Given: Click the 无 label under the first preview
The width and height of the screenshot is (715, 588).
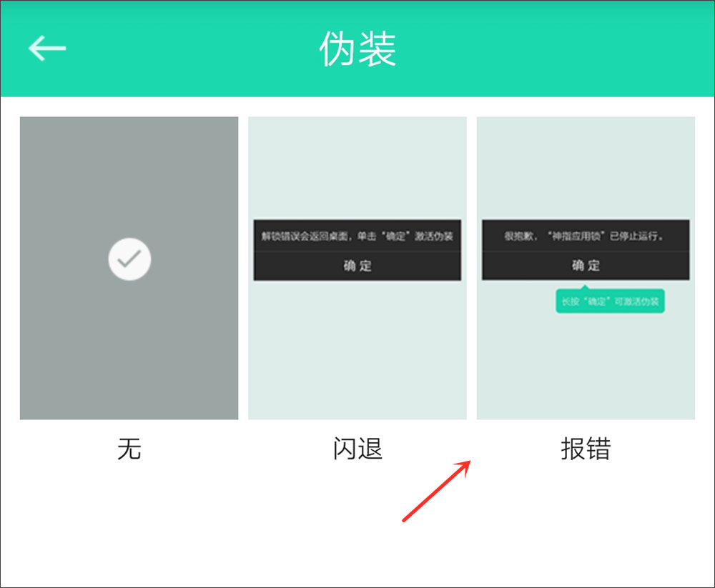Looking at the screenshot, I should tap(129, 450).
